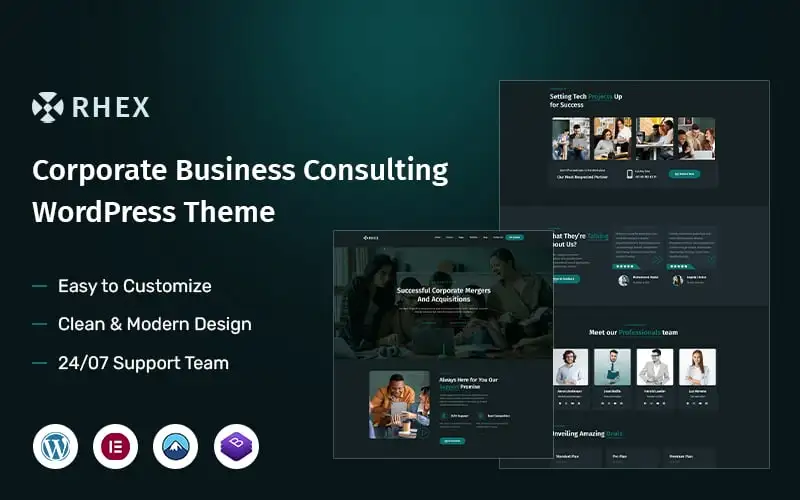Click 'Corporate Business Consulting' headline
The width and height of the screenshot is (800, 500).
click(x=240, y=170)
